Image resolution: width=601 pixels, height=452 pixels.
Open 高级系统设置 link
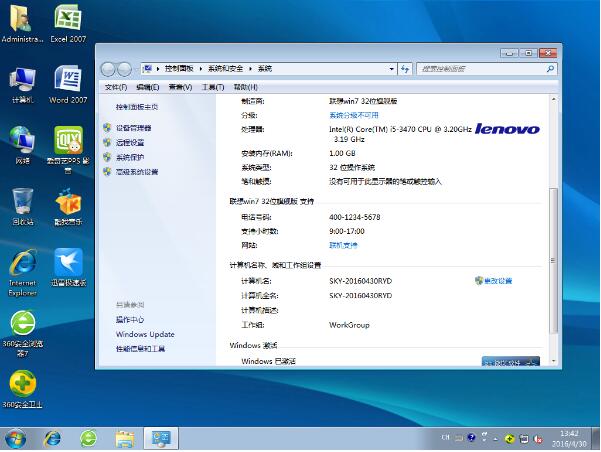click(137, 172)
